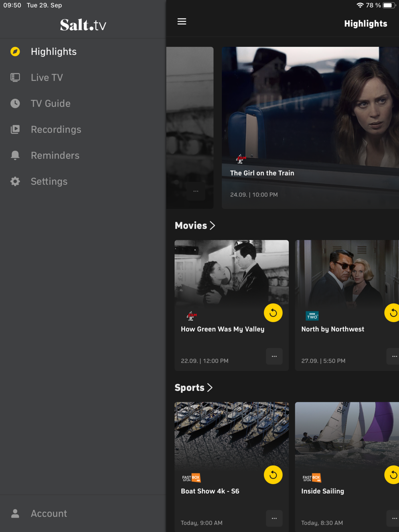Select How Green Was My Valley title
This screenshot has height=532, width=399.
click(223, 329)
